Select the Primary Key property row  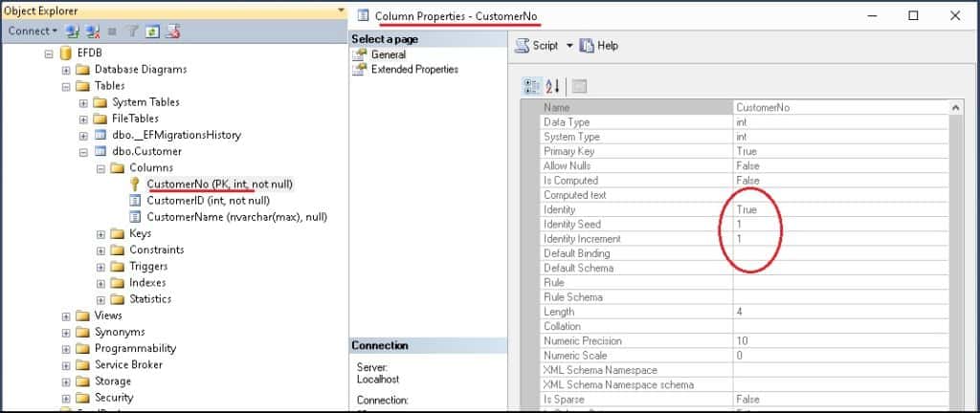[744, 151]
